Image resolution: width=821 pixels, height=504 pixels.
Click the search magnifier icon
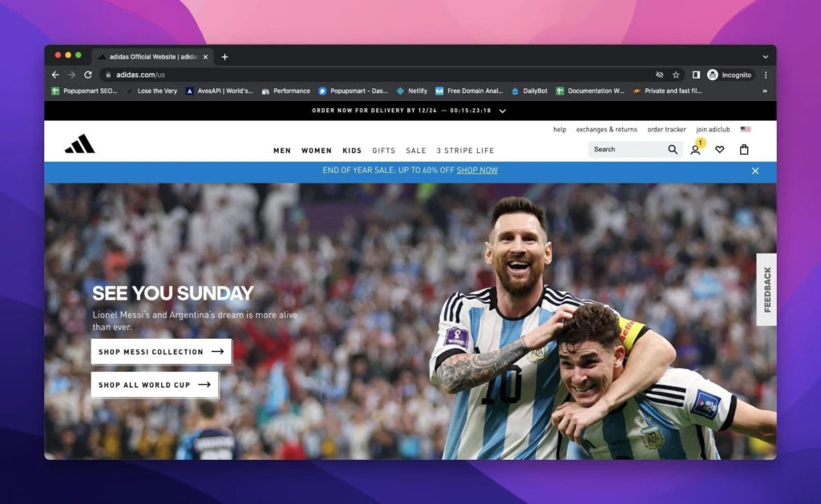click(x=673, y=150)
